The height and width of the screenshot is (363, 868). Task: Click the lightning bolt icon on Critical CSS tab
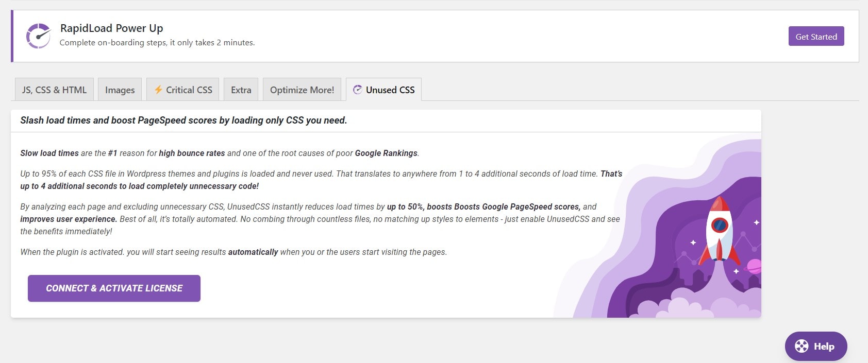click(158, 90)
